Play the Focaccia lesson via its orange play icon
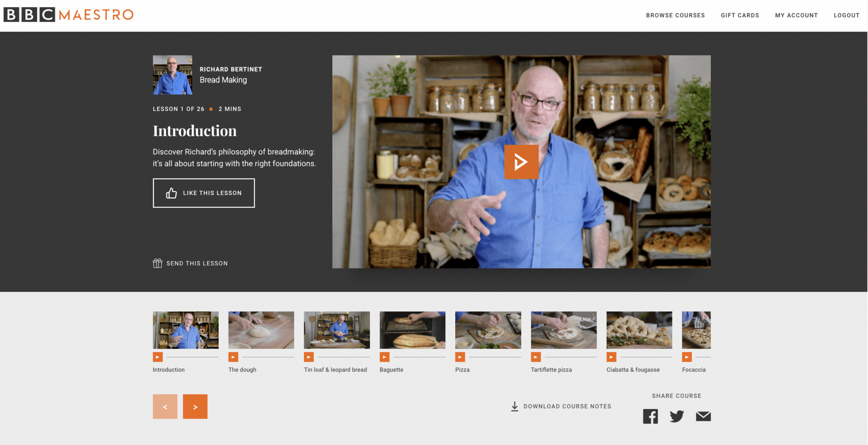Viewport: 868px width, 445px height. (687, 357)
